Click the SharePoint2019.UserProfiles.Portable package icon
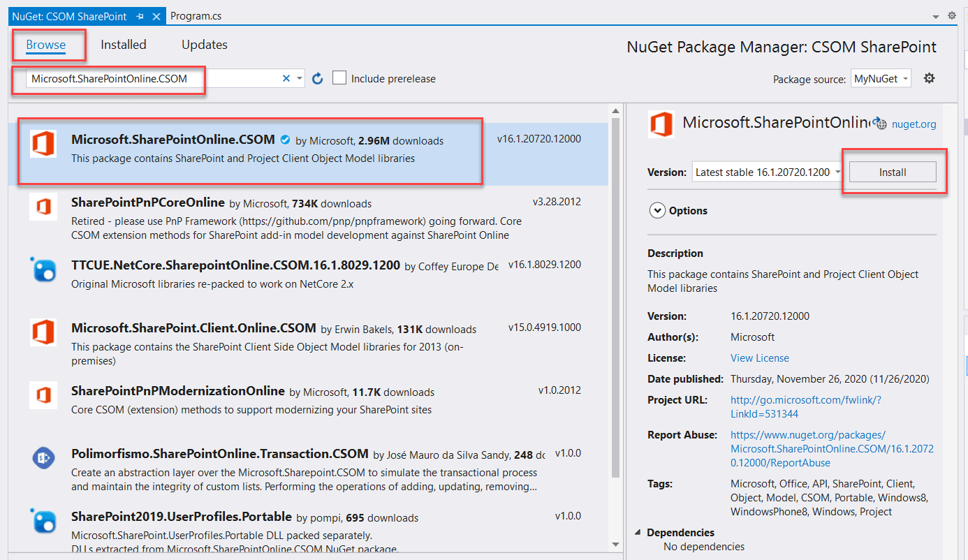 [43, 521]
